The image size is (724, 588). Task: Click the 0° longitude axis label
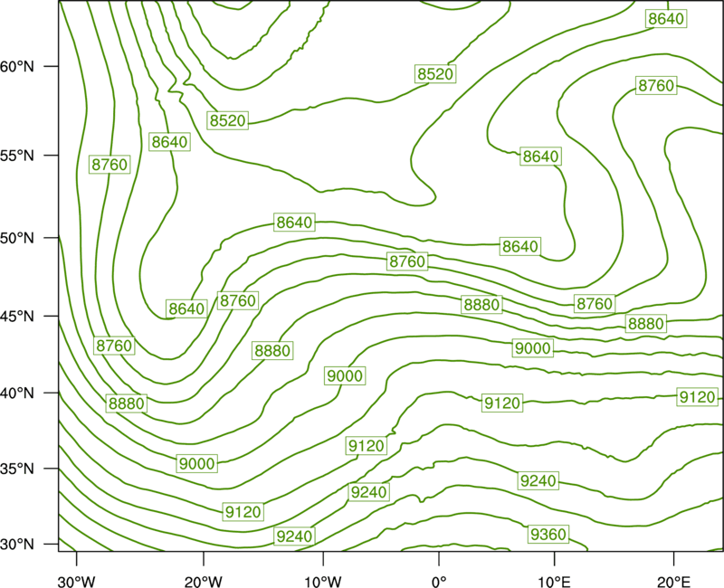point(439,582)
